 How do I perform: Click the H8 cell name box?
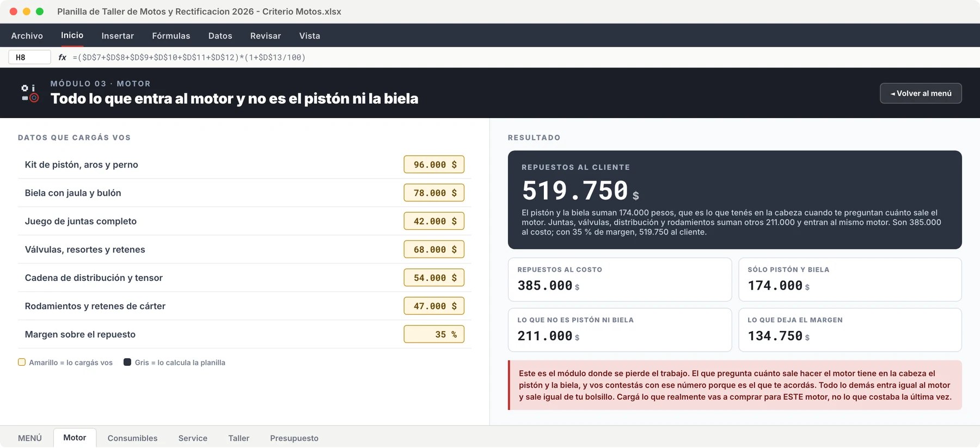click(30, 57)
